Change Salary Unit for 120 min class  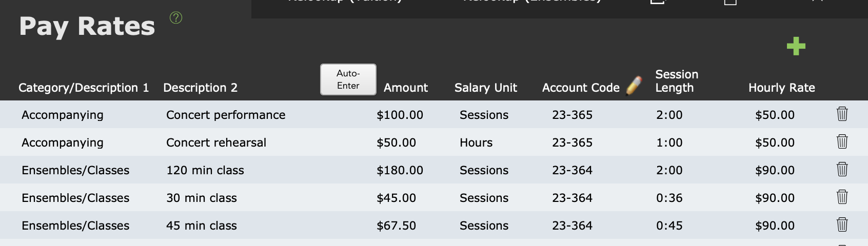pyautogui.click(x=484, y=170)
